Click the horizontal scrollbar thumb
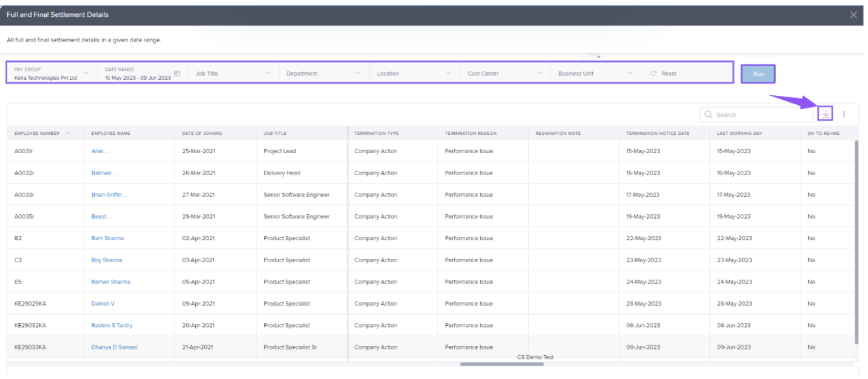 tap(501, 364)
